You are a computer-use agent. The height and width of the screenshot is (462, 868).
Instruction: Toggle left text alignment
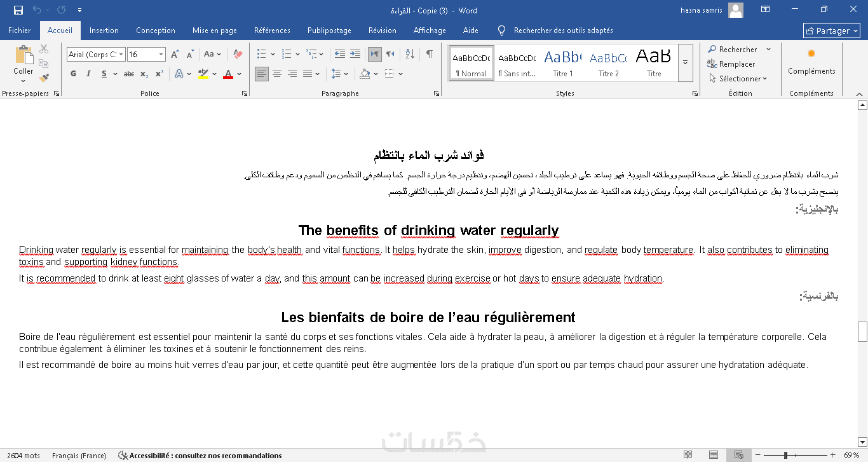tap(262, 74)
